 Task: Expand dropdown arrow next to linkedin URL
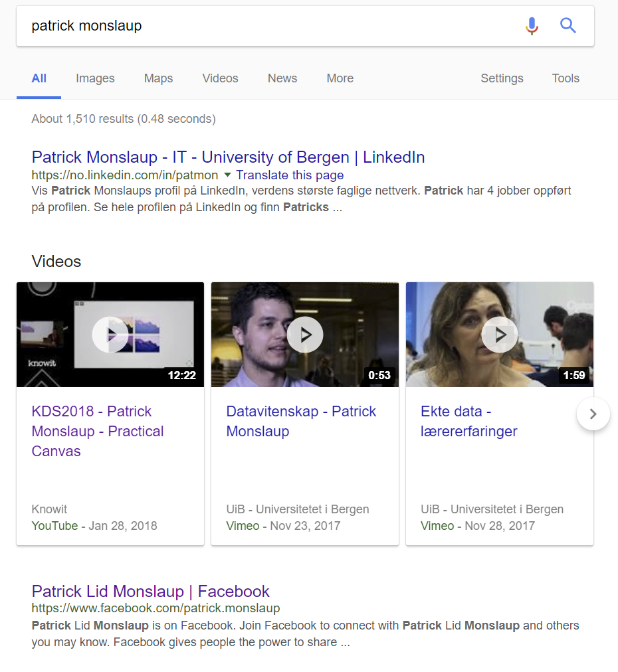coord(228,175)
